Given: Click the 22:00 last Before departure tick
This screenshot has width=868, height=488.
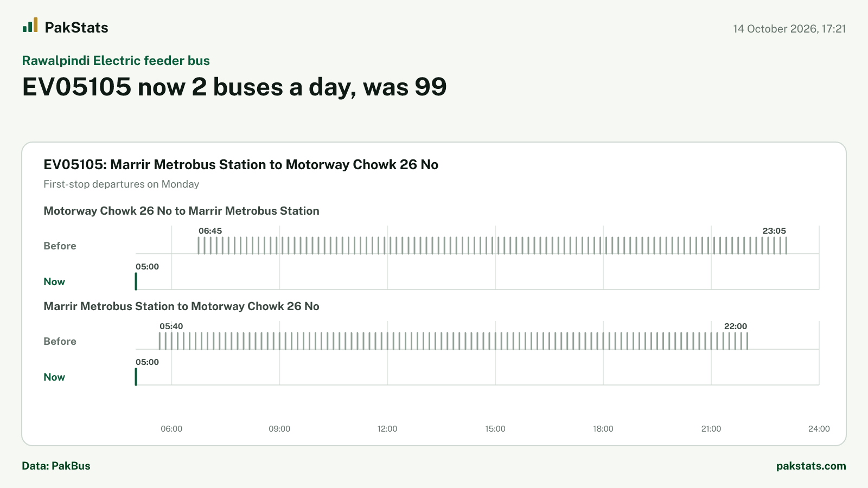Looking at the screenshot, I should point(747,341).
